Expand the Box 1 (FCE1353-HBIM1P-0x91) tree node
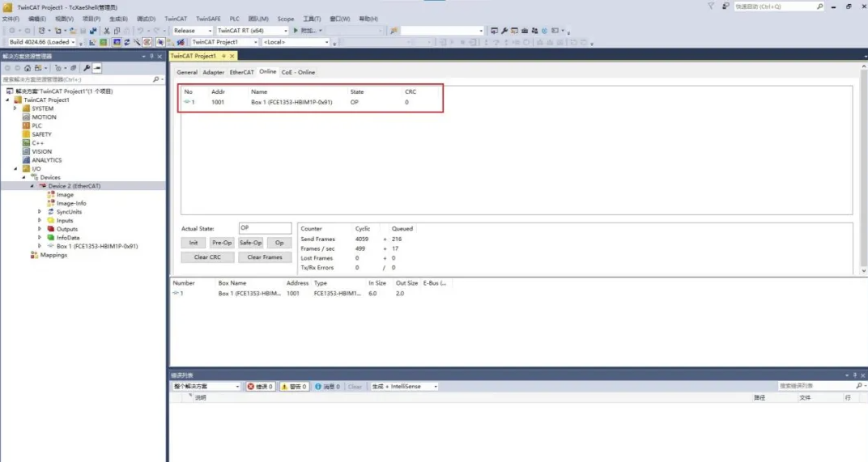Viewport: 868px width, 462px height. [x=40, y=246]
